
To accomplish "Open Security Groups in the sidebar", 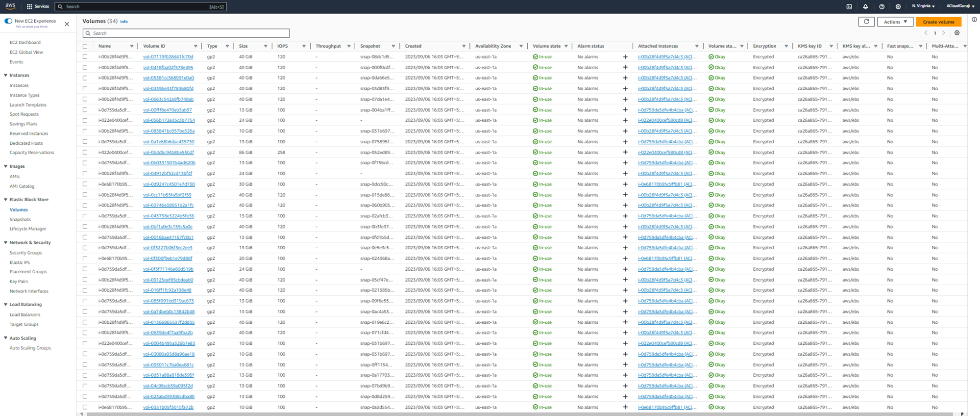I will click(x=25, y=253).
